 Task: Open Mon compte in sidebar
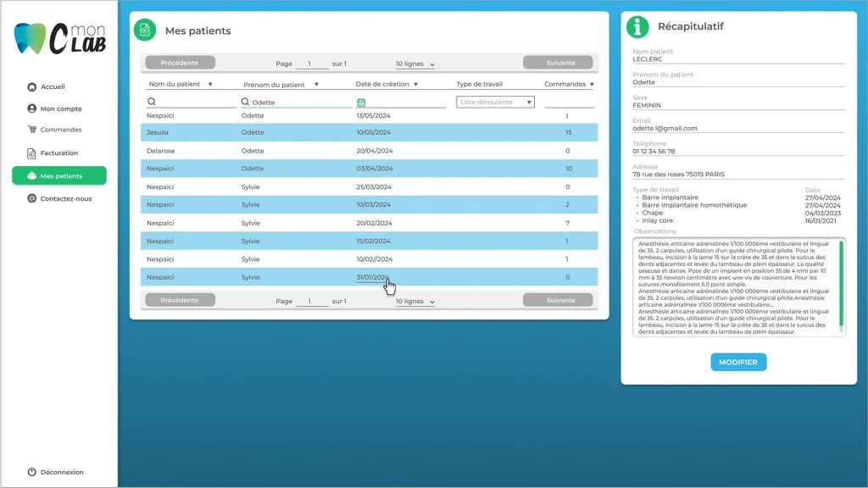pyautogui.click(x=61, y=109)
